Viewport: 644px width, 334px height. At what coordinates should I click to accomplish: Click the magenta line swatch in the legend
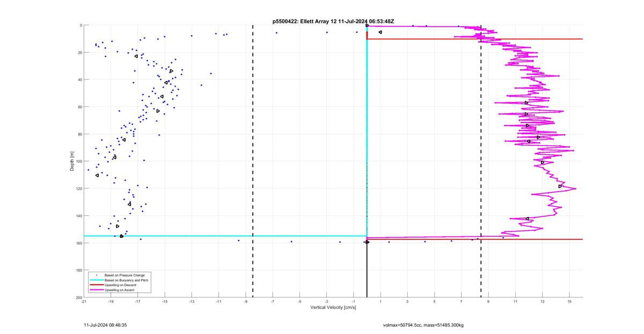point(97,290)
